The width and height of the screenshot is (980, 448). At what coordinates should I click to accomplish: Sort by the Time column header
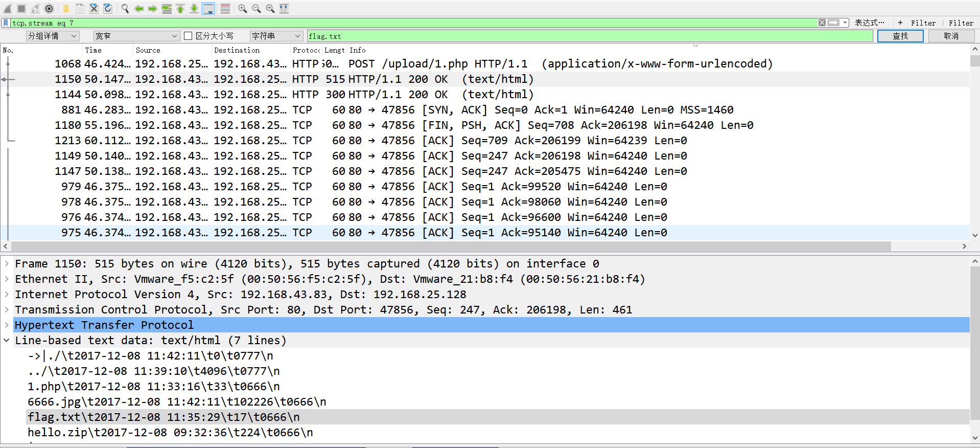(x=108, y=50)
